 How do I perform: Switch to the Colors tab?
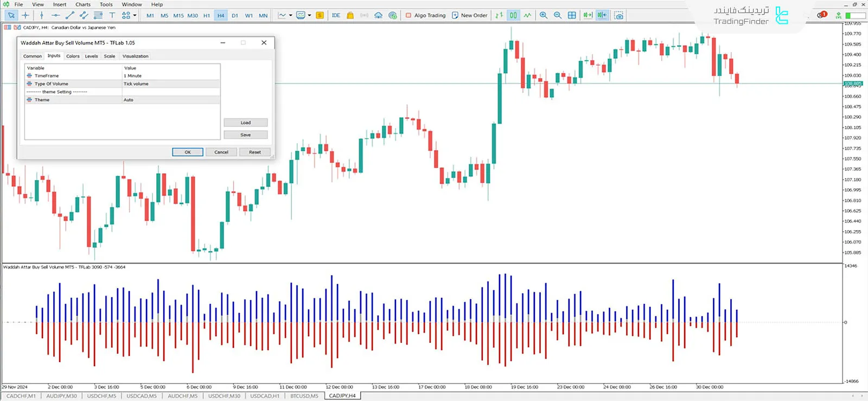73,56
